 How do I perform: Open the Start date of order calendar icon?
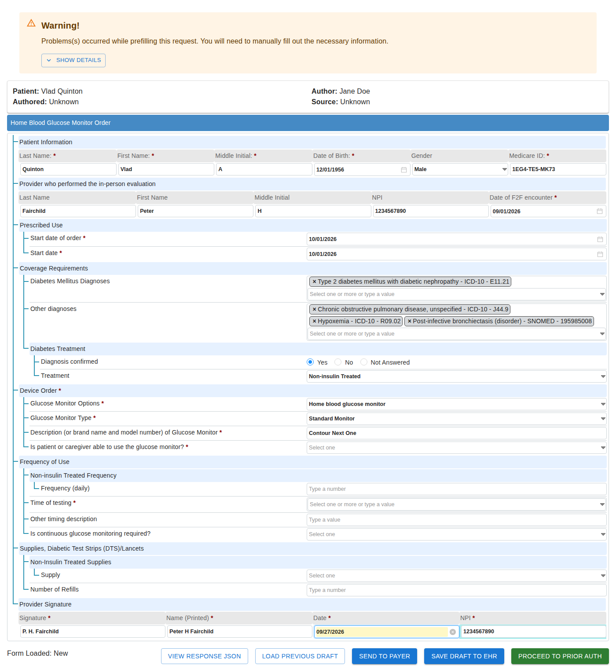pyautogui.click(x=600, y=239)
